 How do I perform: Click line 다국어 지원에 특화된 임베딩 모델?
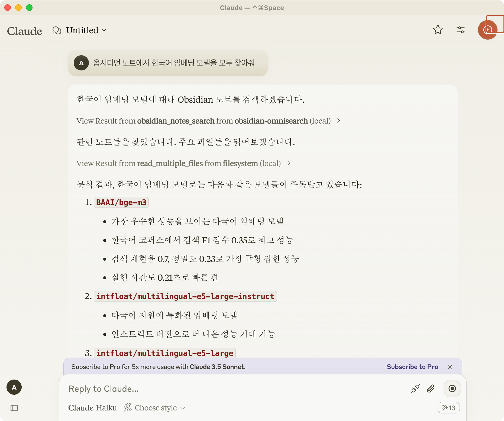coord(175,315)
